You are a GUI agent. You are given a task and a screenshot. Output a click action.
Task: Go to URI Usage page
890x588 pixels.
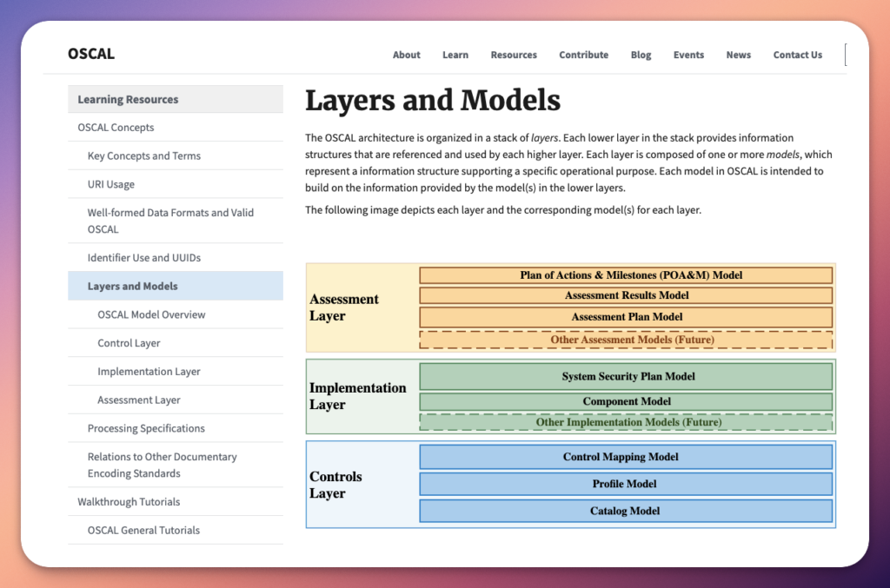pyautogui.click(x=110, y=184)
